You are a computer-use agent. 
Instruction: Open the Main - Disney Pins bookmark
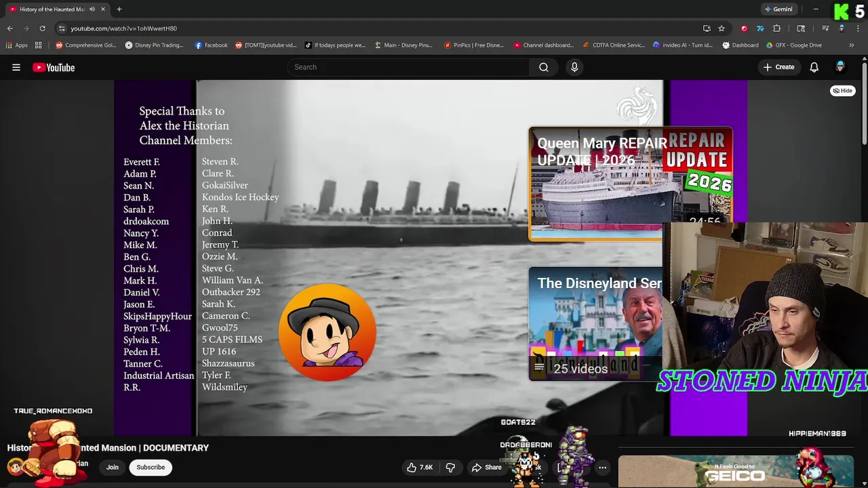tap(403, 45)
